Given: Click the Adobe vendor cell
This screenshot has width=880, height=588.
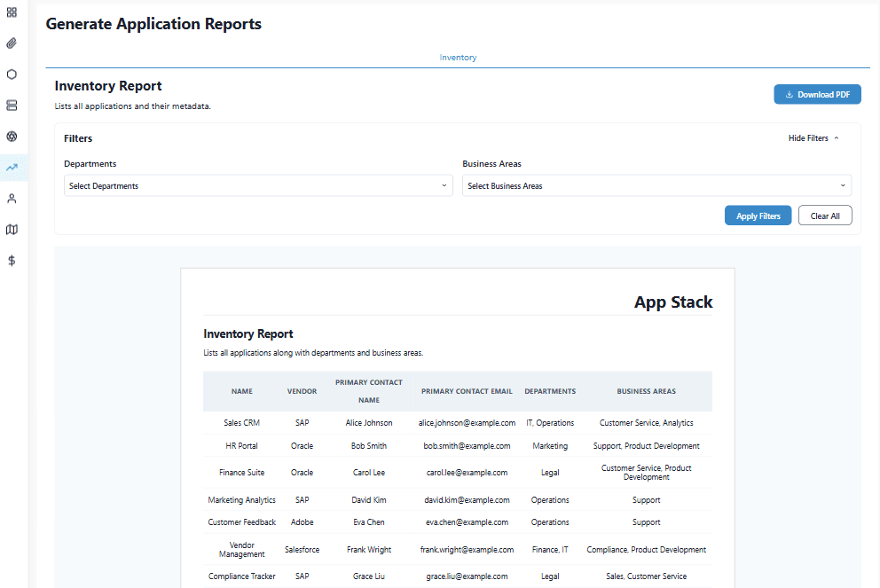Looking at the screenshot, I should [x=302, y=522].
